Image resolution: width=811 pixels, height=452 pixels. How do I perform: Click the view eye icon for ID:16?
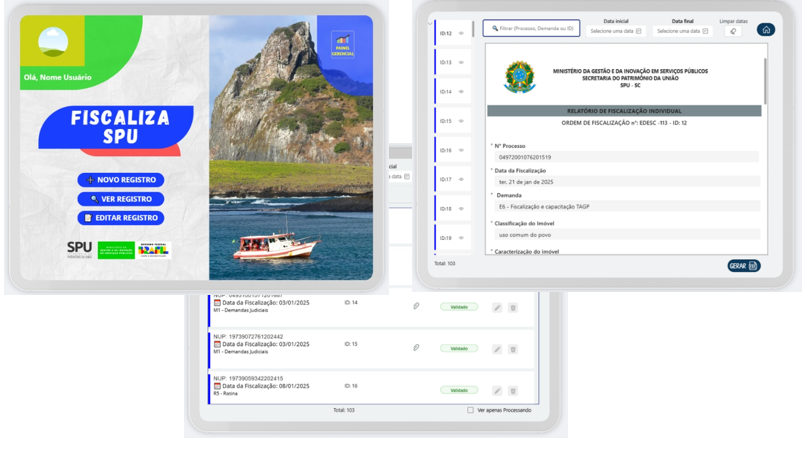[461, 150]
